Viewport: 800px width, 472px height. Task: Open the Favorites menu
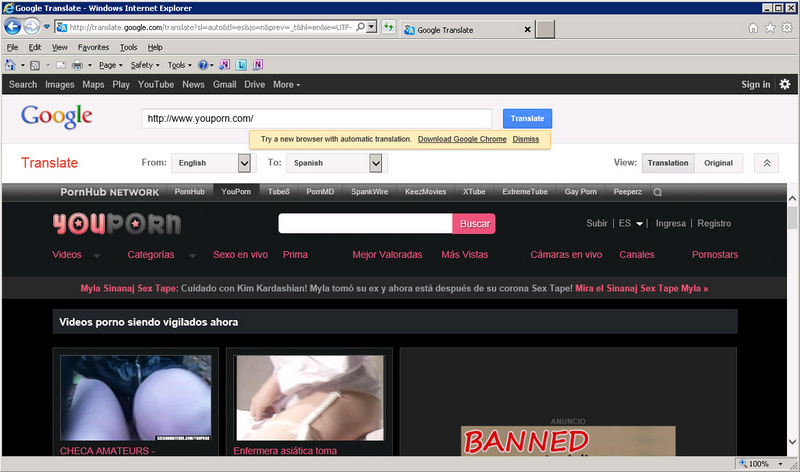pyautogui.click(x=93, y=47)
